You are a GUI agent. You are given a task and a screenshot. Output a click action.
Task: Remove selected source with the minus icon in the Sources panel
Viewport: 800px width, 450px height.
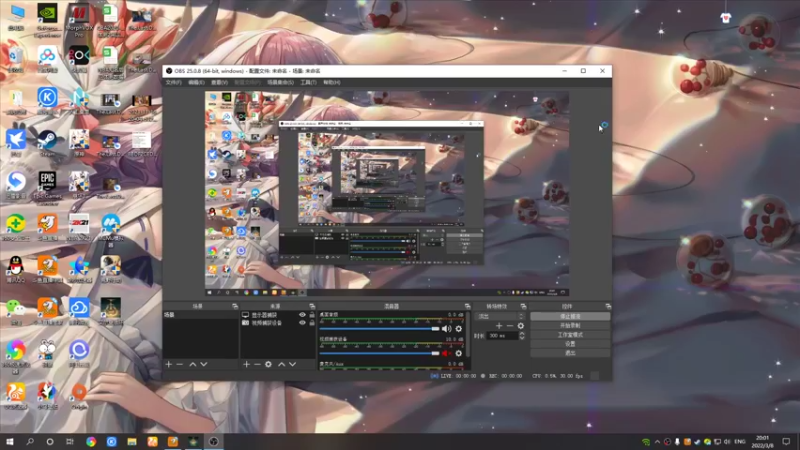point(257,364)
